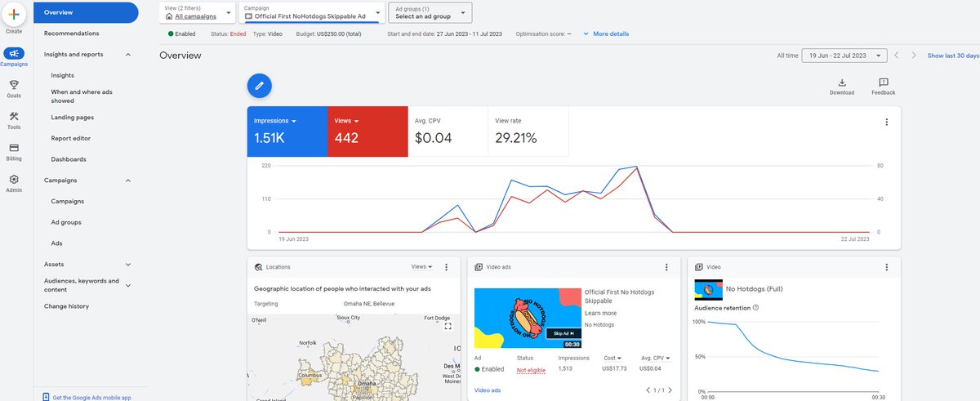
Task: Open the Locations card Views dropdown
Action: coord(421,267)
